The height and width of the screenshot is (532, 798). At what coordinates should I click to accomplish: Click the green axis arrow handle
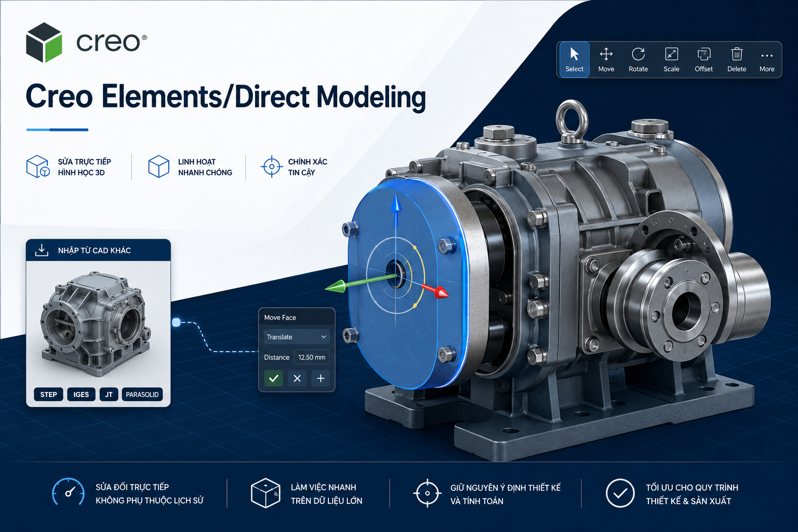tap(338, 286)
